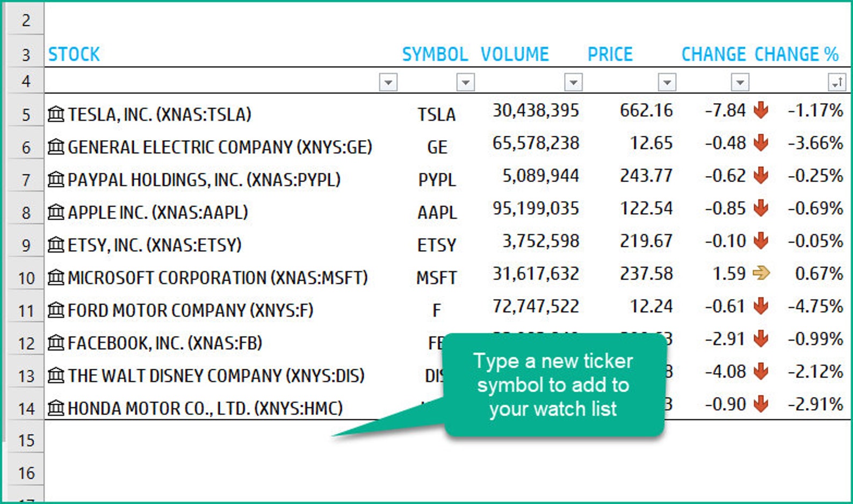Viewport: 853px width, 504px height.
Task: Click the stock icon beside Microsoft Corporation
Action: click(56, 277)
